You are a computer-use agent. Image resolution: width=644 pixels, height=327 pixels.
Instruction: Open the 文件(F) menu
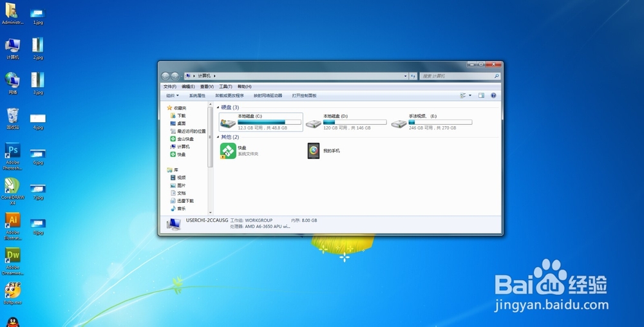tap(169, 86)
